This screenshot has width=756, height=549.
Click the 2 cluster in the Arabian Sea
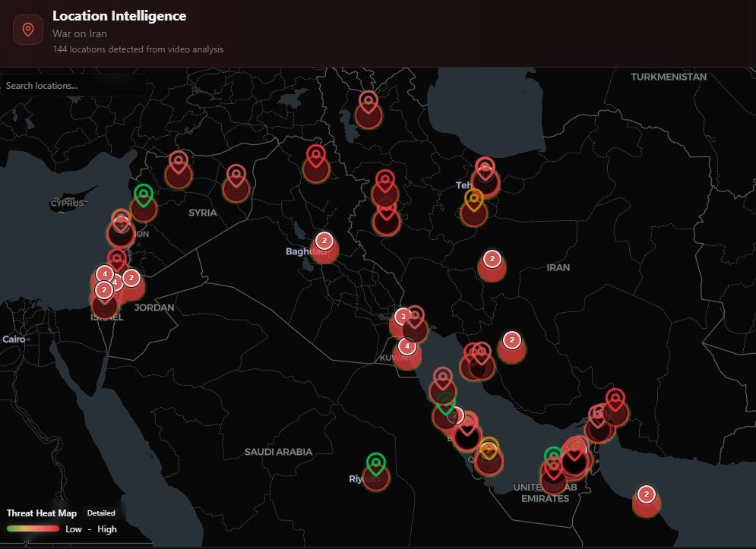click(x=647, y=494)
